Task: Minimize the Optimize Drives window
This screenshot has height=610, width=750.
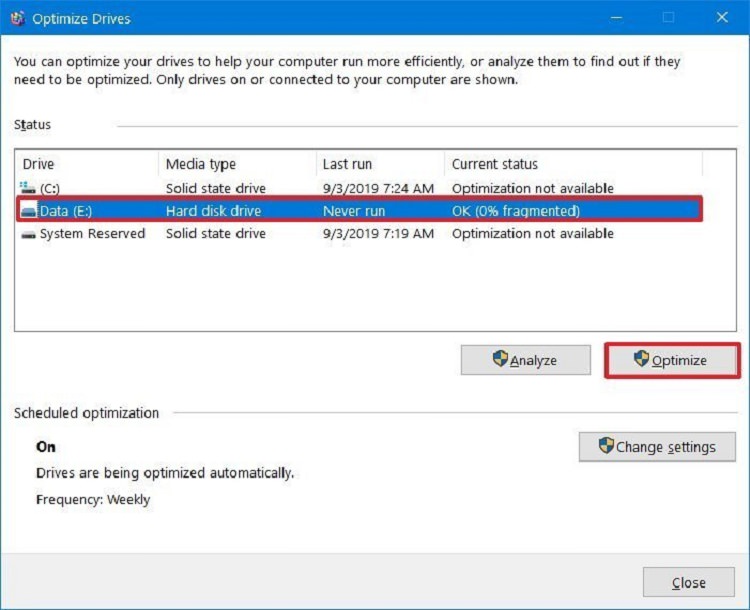Action: [613, 18]
